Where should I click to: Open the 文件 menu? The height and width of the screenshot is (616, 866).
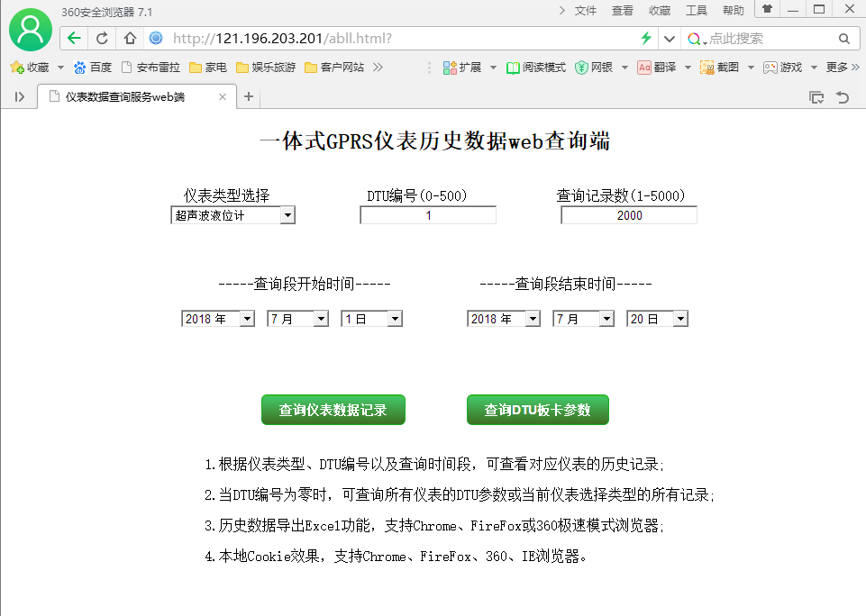click(586, 11)
